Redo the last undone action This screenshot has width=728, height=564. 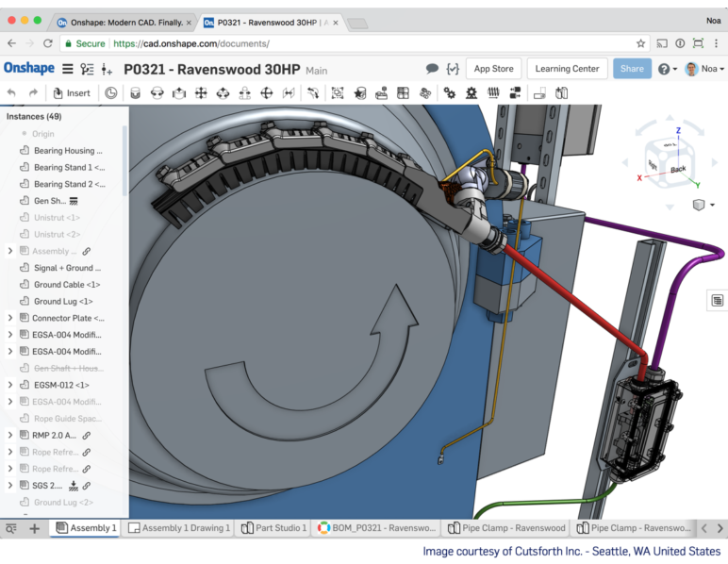[x=33, y=93]
